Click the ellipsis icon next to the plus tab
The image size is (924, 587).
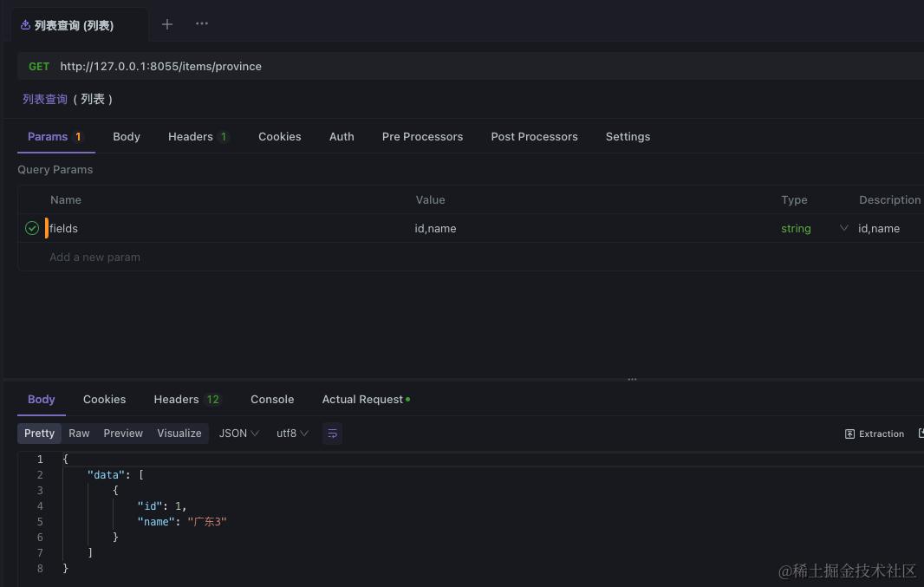pyautogui.click(x=201, y=24)
